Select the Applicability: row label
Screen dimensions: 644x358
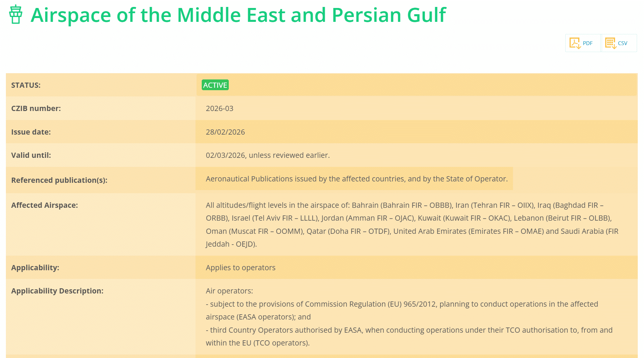pos(35,268)
